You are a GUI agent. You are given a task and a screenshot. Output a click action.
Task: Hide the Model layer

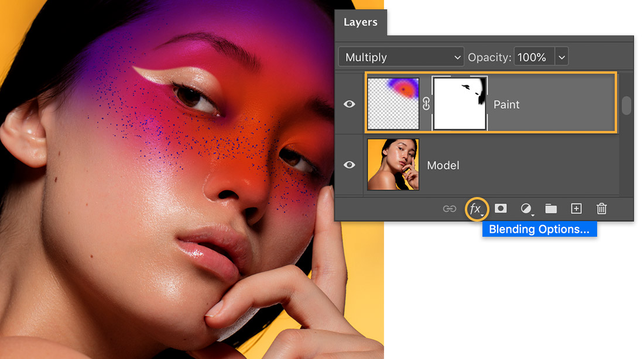(349, 164)
